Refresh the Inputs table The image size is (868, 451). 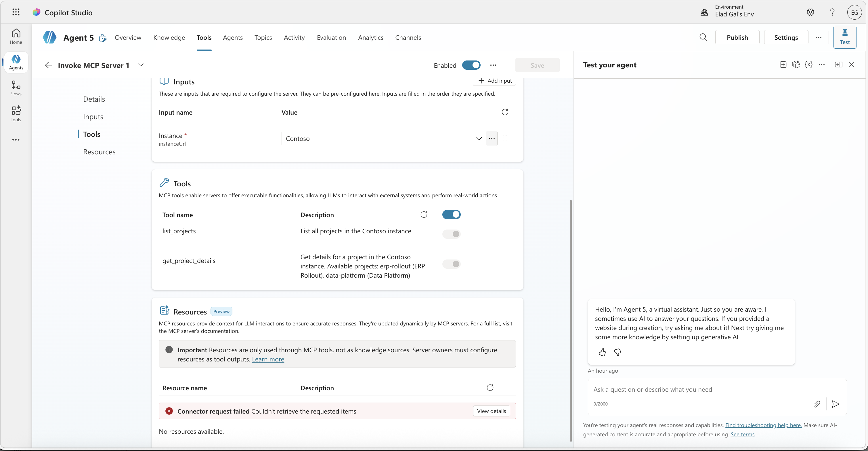pos(504,112)
